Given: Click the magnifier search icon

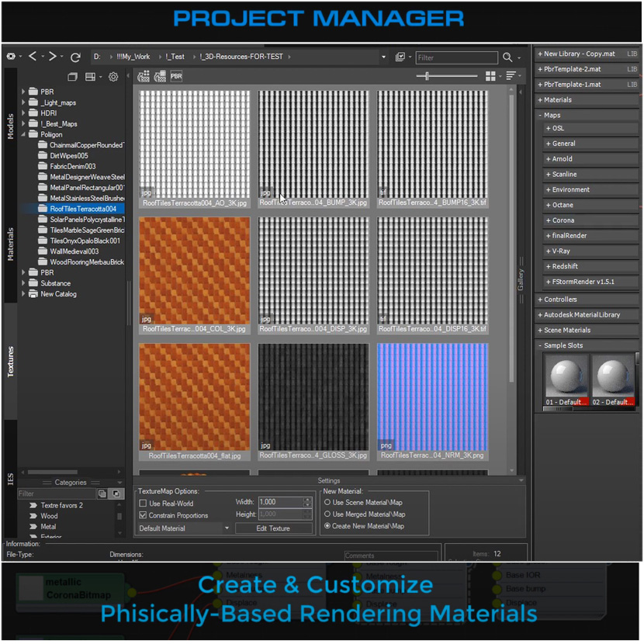Looking at the screenshot, I should tap(507, 57).
